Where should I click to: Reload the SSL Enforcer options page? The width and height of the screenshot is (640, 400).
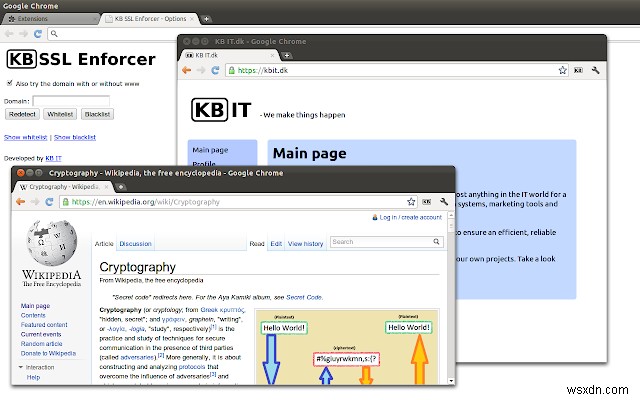pos(40,33)
